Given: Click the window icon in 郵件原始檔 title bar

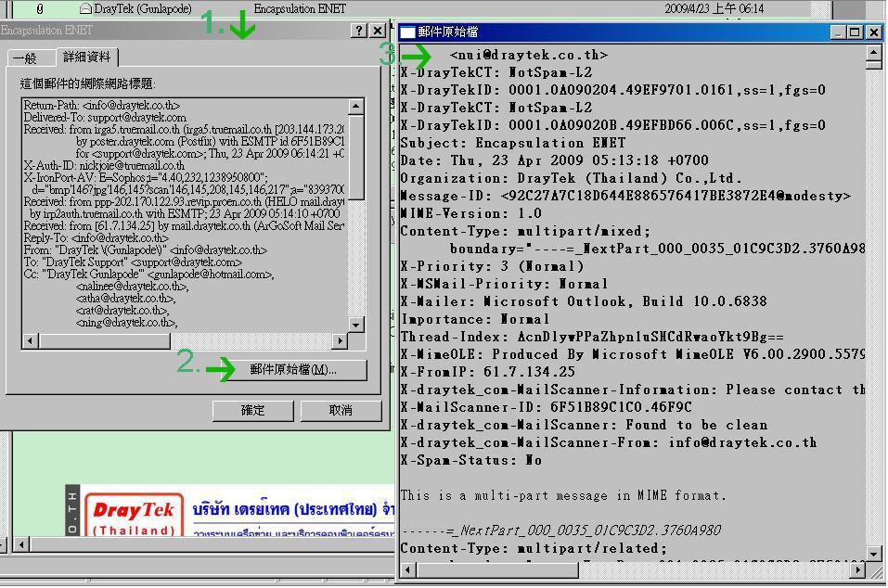Looking at the screenshot, I should tap(407, 32).
